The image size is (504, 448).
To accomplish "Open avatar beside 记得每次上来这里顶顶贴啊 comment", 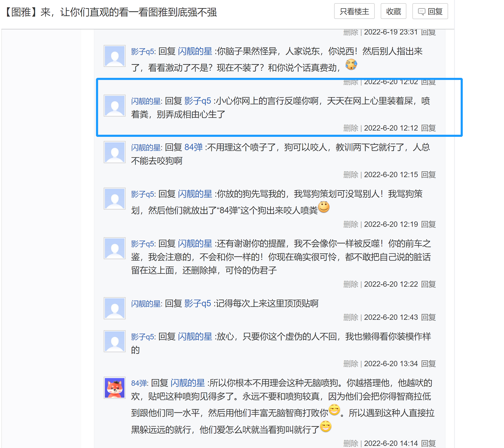I will (x=114, y=308).
